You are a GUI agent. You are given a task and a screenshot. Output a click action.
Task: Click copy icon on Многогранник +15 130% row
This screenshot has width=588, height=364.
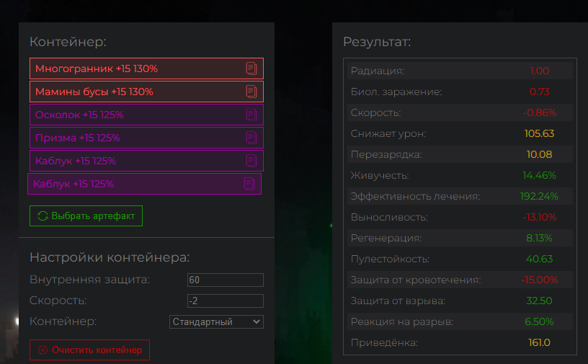[251, 68]
